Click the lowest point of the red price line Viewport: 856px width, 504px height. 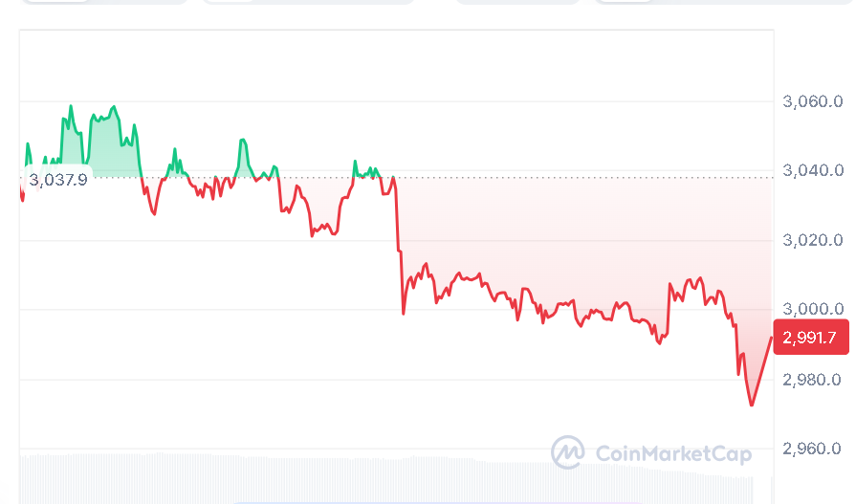(x=751, y=405)
